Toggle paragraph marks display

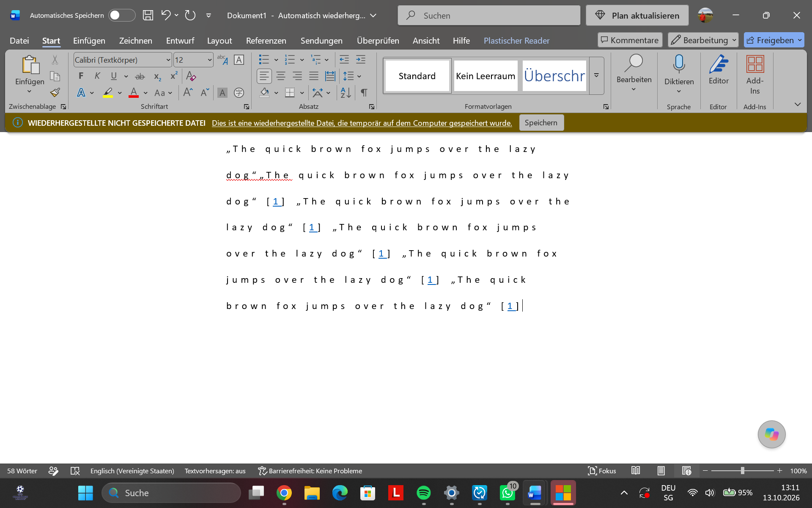click(364, 93)
